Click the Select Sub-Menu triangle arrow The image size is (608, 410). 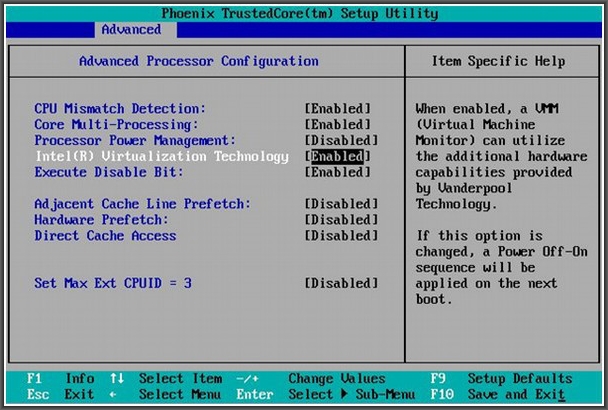click(344, 394)
